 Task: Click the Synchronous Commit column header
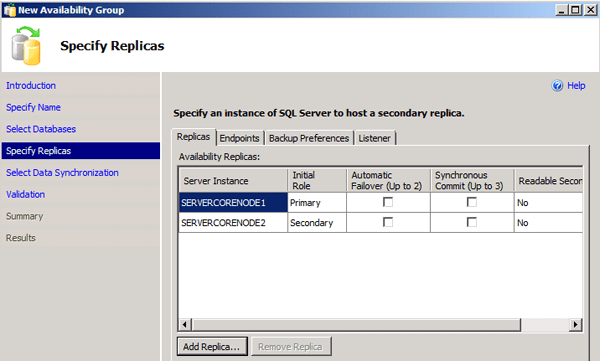pos(472,180)
